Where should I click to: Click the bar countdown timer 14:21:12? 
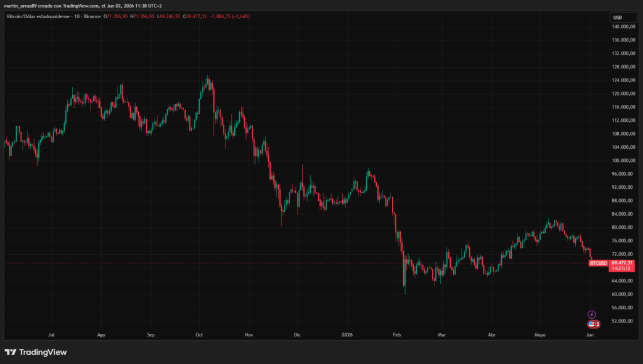[621, 269]
